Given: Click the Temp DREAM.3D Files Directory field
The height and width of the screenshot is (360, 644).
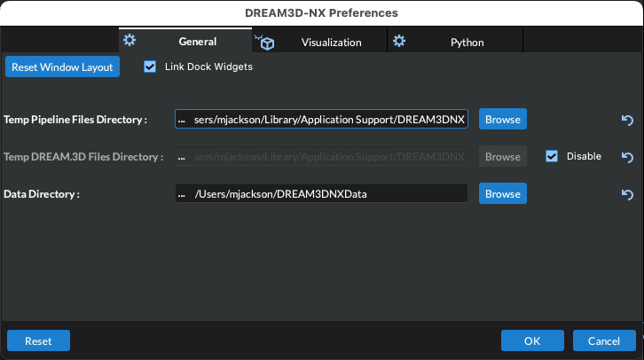Looking at the screenshot, I should (x=321, y=156).
